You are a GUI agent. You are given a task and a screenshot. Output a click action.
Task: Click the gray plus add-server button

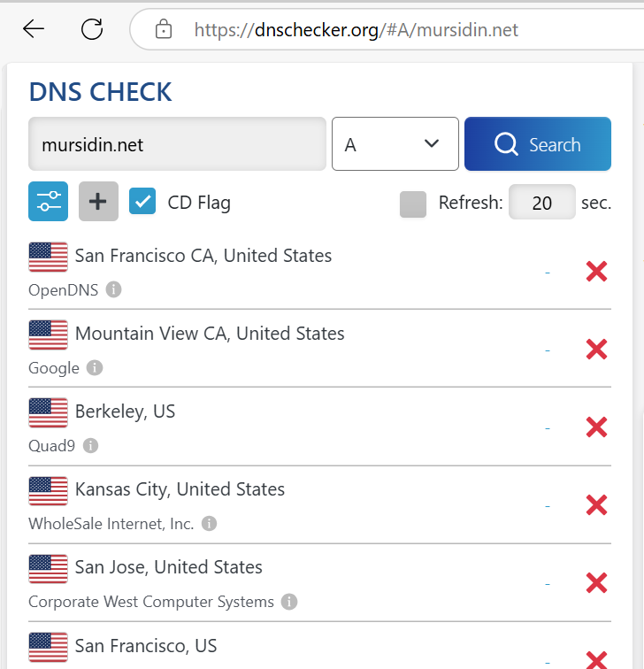click(x=98, y=201)
